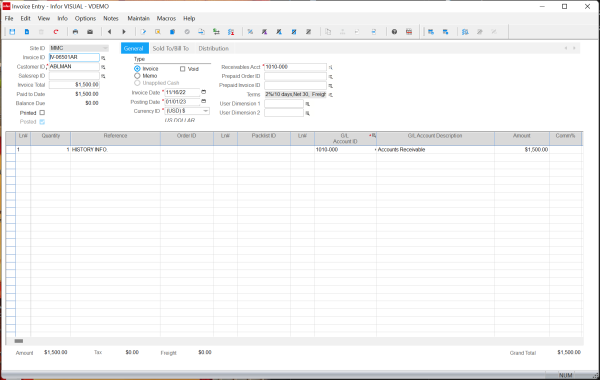The width and height of the screenshot is (600, 380).
Task: Open the Macros menu
Action: (166, 18)
